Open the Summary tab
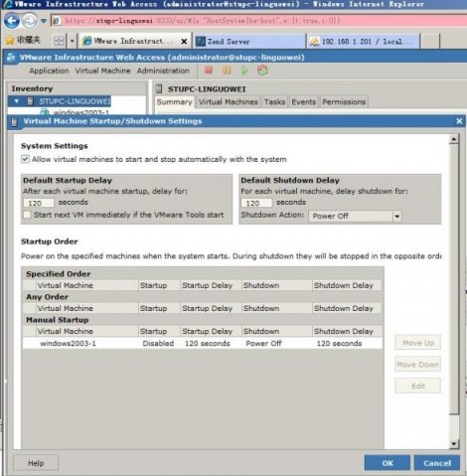 (x=174, y=101)
